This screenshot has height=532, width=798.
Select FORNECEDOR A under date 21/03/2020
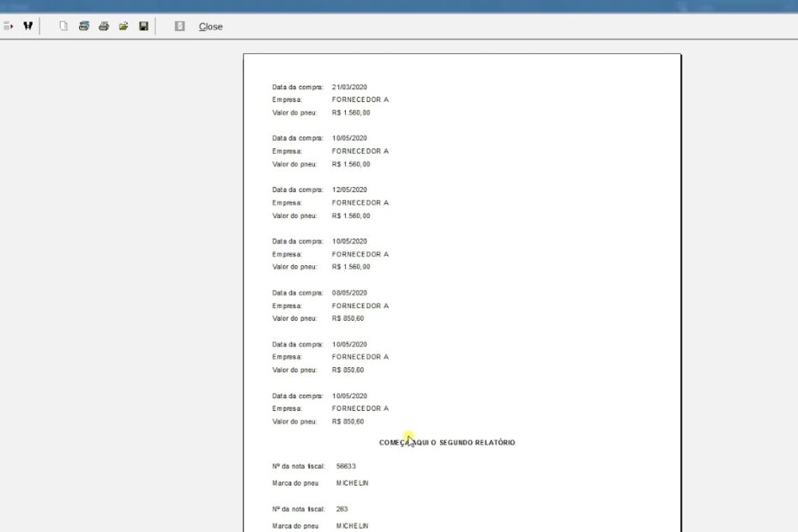[x=360, y=100]
